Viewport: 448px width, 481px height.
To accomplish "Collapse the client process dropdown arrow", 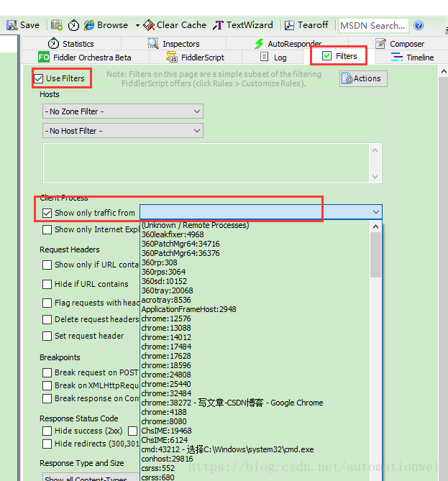I will [376, 212].
